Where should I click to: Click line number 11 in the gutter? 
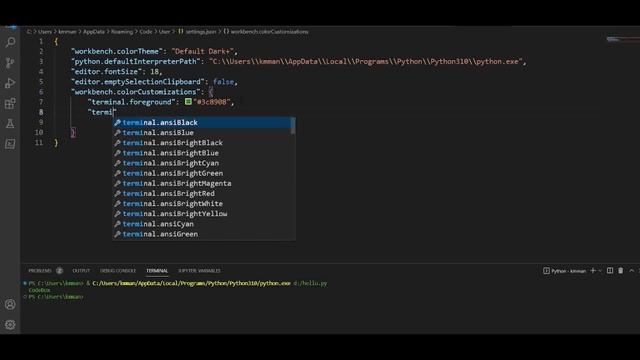click(x=39, y=142)
